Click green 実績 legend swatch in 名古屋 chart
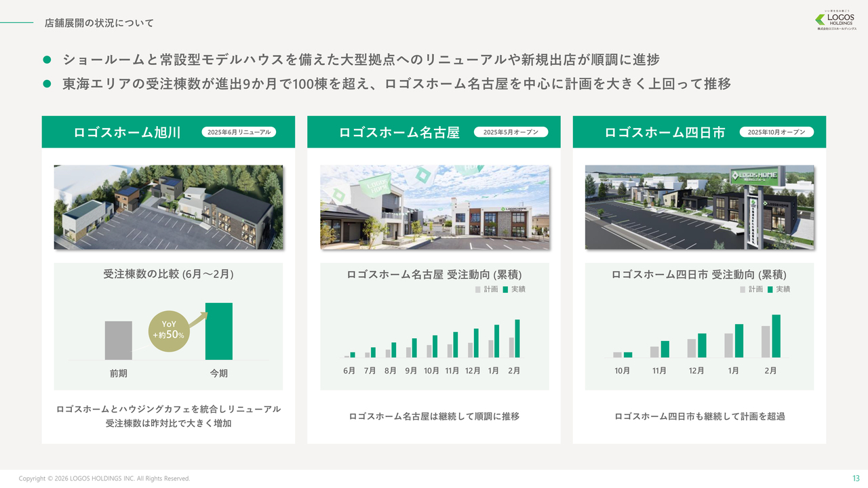Screen dimensions: 868x488 pos(505,289)
